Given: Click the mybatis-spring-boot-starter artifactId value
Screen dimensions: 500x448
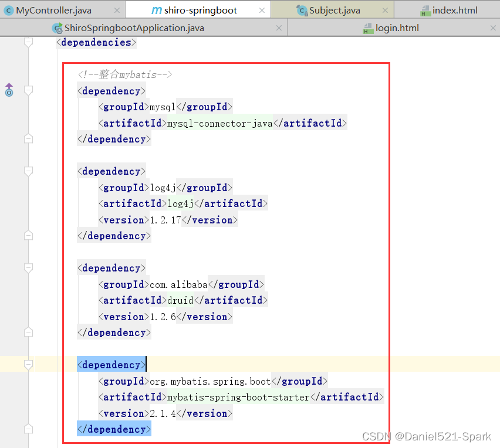Looking at the screenshot, I should coord(238,398).
